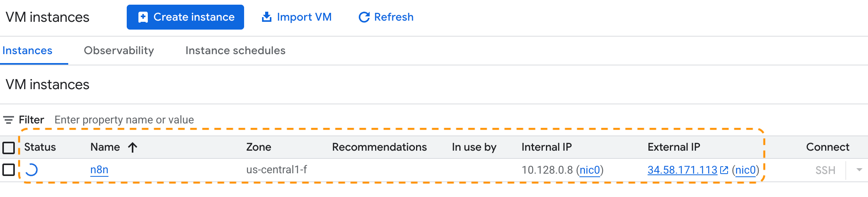Focus the filter property name input field
Image resolution: width=868 pixels, height=197 pixels.
pyautogui.click(x=124, y=120)
